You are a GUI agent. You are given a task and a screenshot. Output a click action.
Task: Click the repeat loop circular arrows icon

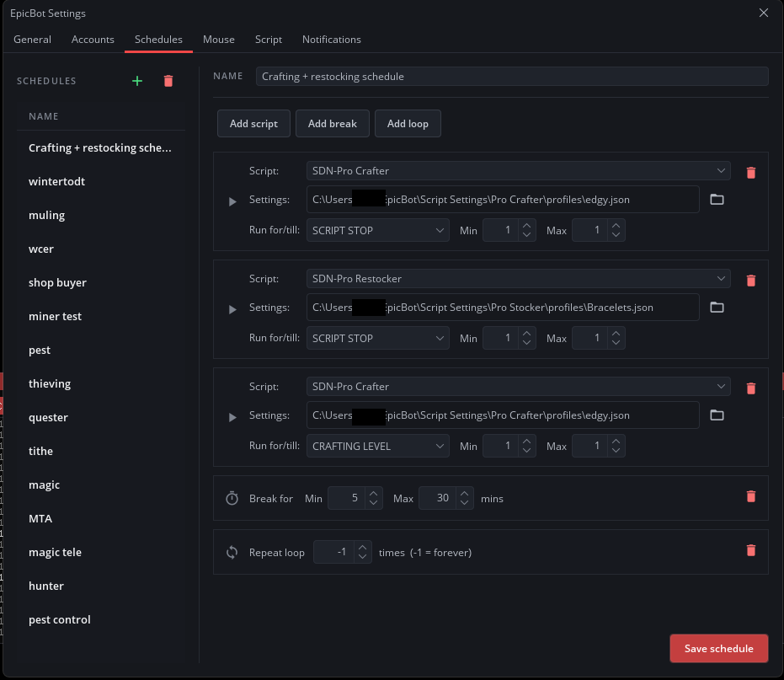tap(232, 552)
